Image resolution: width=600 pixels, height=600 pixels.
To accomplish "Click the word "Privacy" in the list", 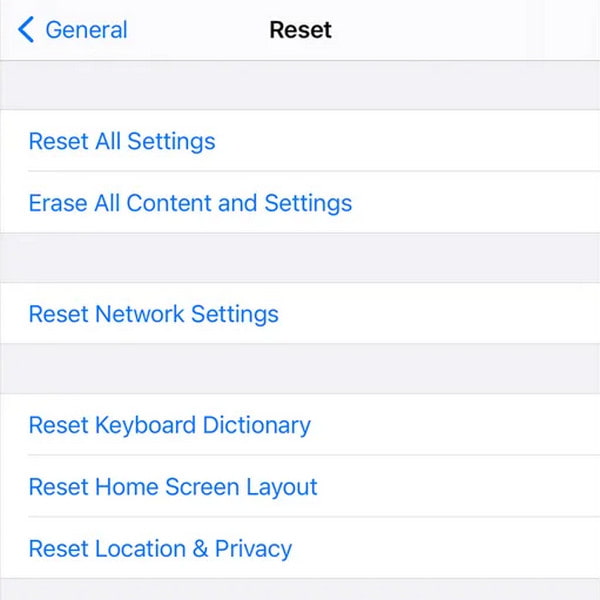I will (x=253, y=549).
